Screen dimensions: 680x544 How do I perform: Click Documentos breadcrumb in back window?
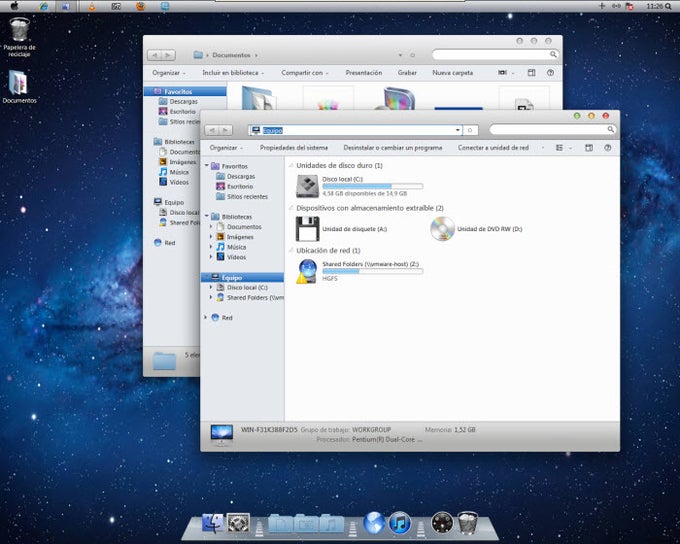pos(231,55)
